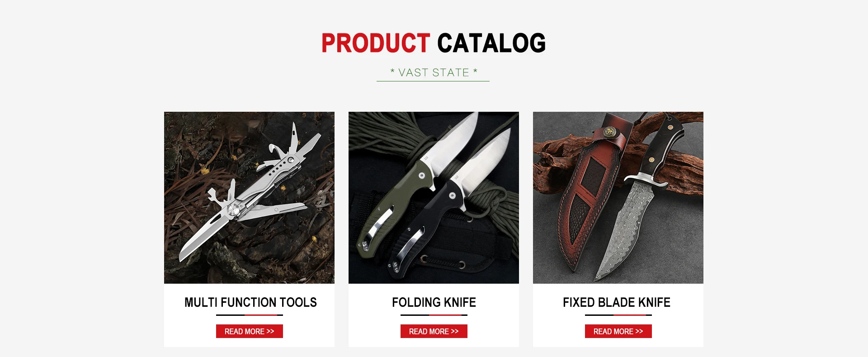Read more about Folding Knife
Screen dimensions: 868x357
pyautogui.click(x=434, y=331)
